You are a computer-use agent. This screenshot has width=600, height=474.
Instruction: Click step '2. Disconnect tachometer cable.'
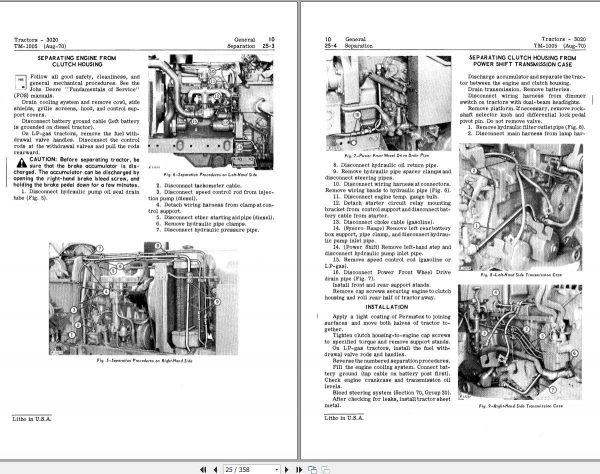click(x=198, y=186)
